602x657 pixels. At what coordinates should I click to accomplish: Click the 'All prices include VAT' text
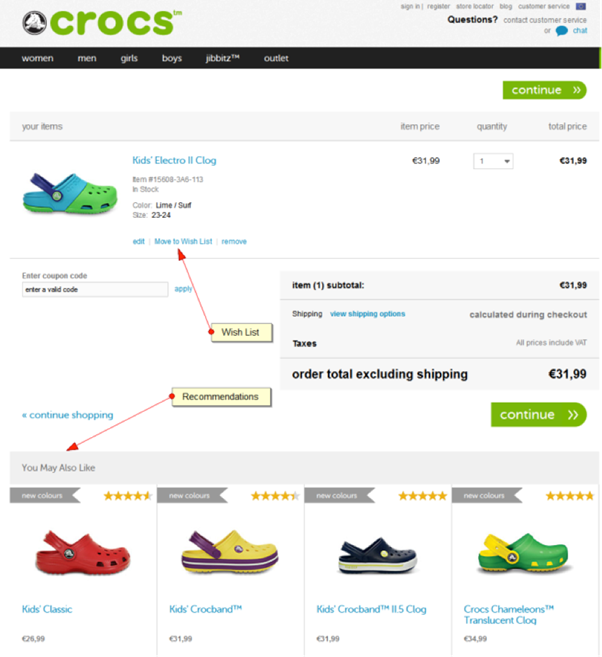pyautogui.click(x=551, y=343)
